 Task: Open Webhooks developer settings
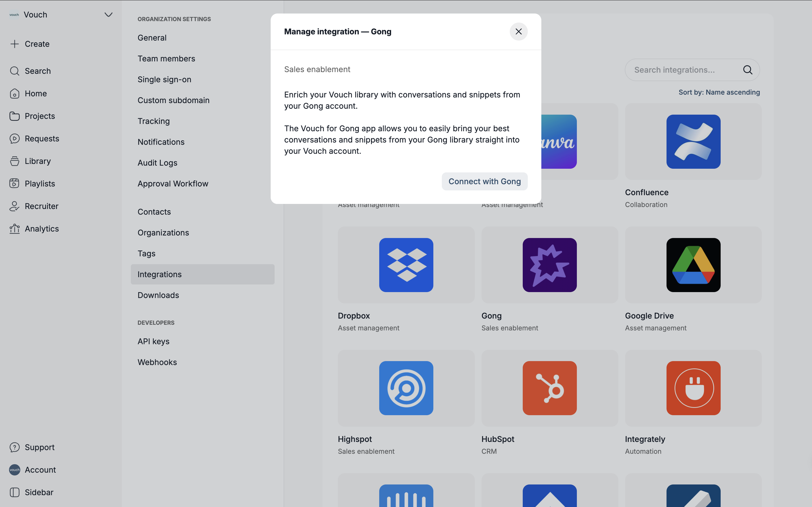(157, 362)
